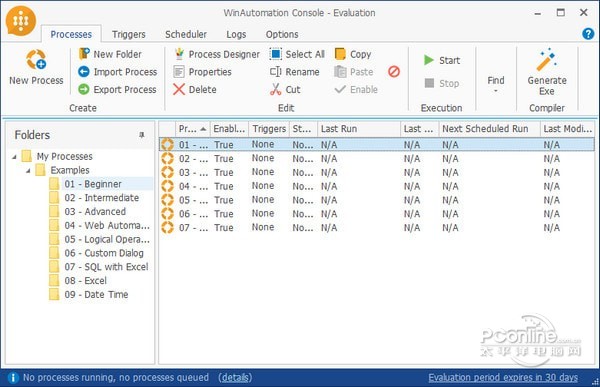Click Generate Exe wand icon
This screenshot has width=600, height=387.
click(546, 60)
